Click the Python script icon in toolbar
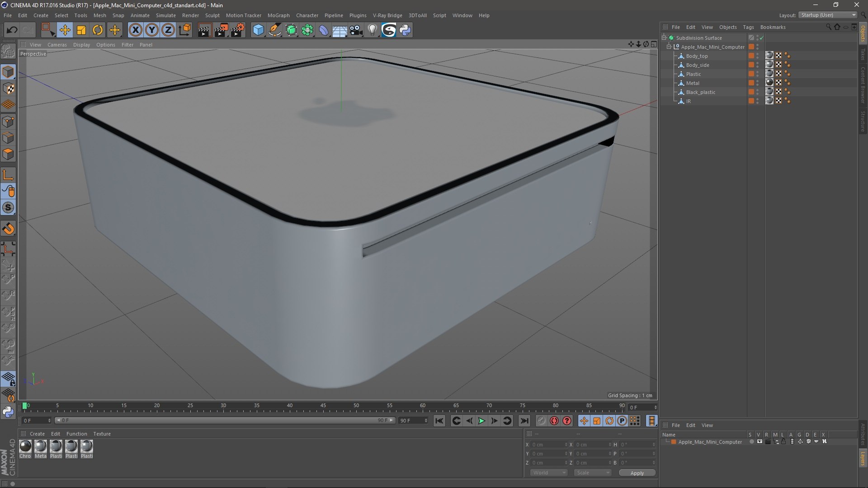Viewport: 868px width, 488px height. click(x=406, y=30)
